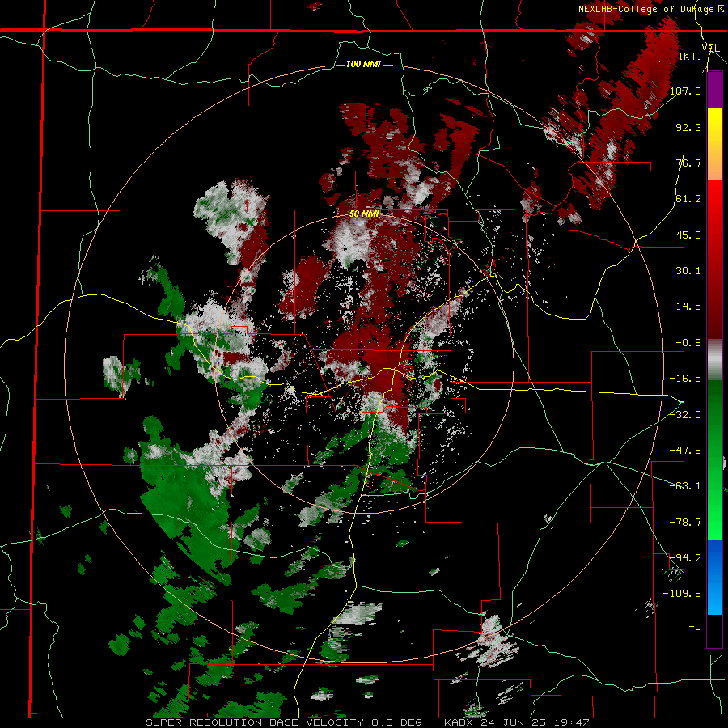Click the 107.8 velocity scale value
Image resolution: width=728 pixels, height=728 pixels.
(x=685, y=91)
